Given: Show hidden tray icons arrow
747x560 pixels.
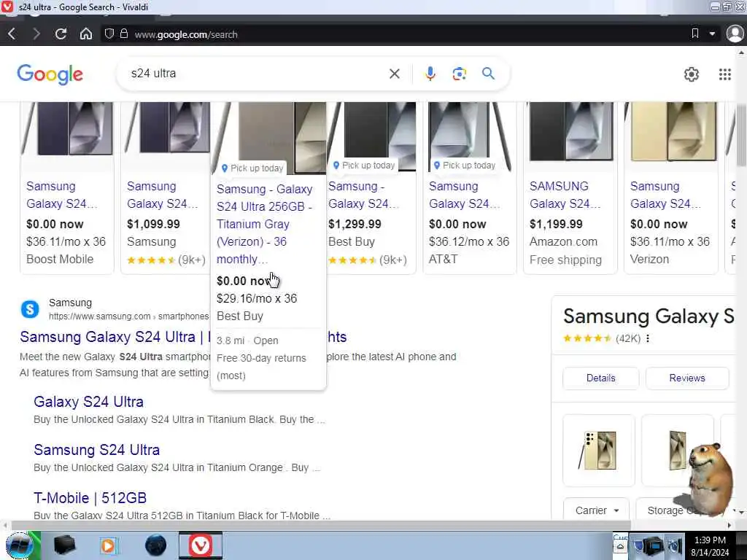Looking at the screenshot, I should coord(620,547).
